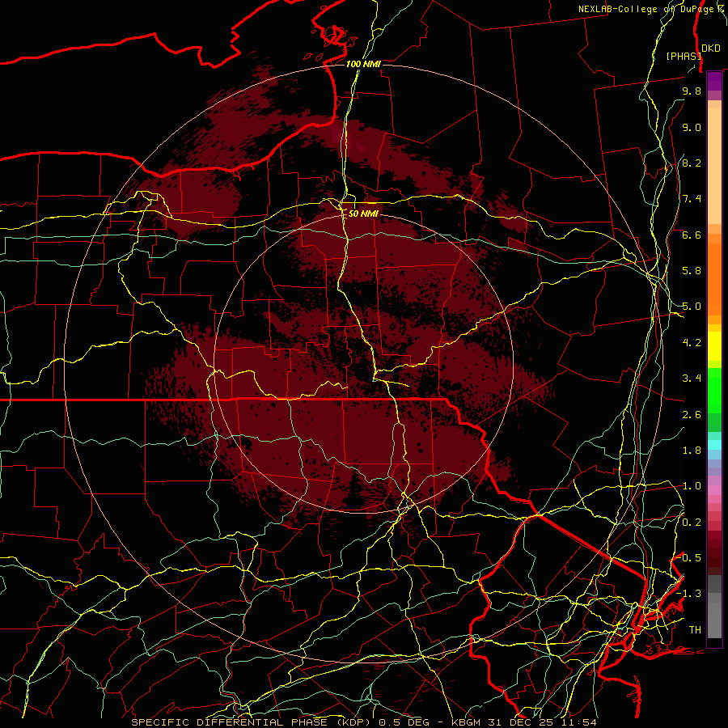Click the yellow color bar segment
Image resolution: width=728 pixels, height=728 pixels.
click(714, 346)
